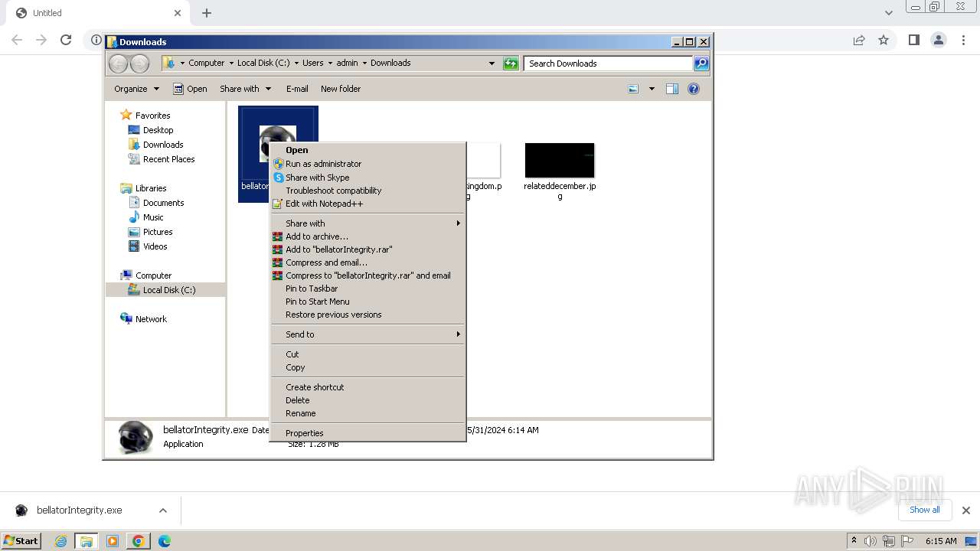The width and height of the screenshot is (980, 551).
Task: Select Copy from context menu
Action: [x=367, y=367]
